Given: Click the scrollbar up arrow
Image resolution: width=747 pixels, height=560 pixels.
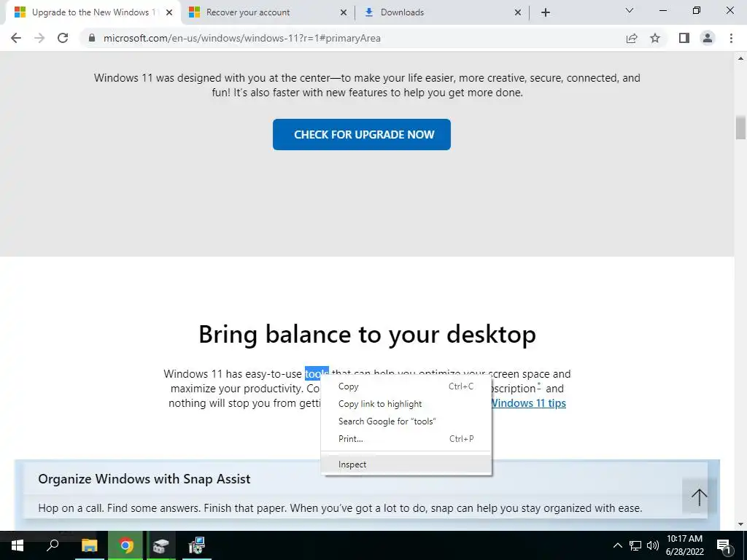Looking at the screenshot, I should pyautogui.click(x=740, y=58).
